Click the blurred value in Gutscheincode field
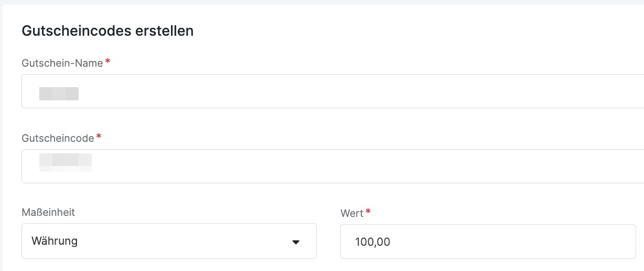 (66, 162)
